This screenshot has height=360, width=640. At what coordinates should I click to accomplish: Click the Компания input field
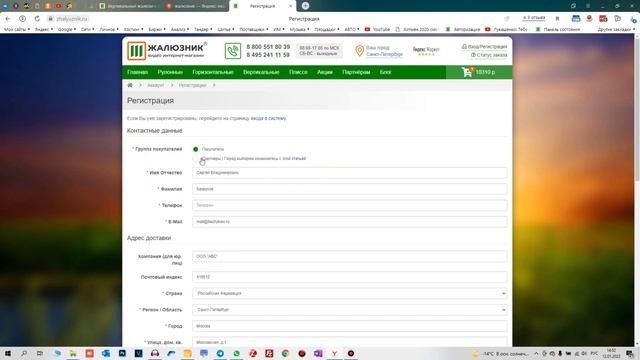350,256
